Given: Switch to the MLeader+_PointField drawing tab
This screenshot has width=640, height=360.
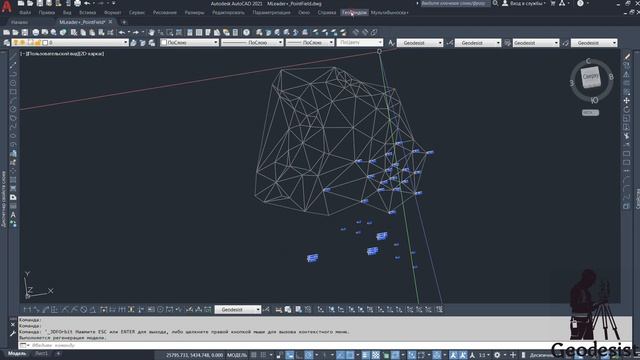Looking at the screenshot, I should click(82, 22).
